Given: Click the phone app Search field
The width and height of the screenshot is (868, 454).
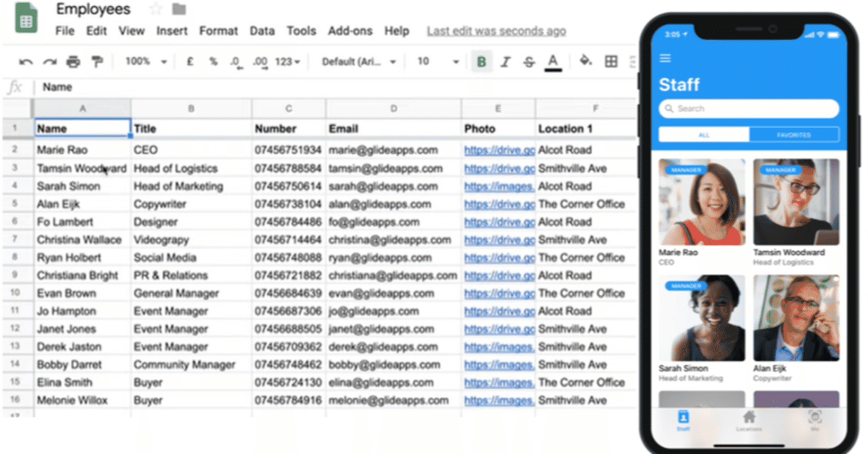Looking at the screenshot, I should (749, 109).
